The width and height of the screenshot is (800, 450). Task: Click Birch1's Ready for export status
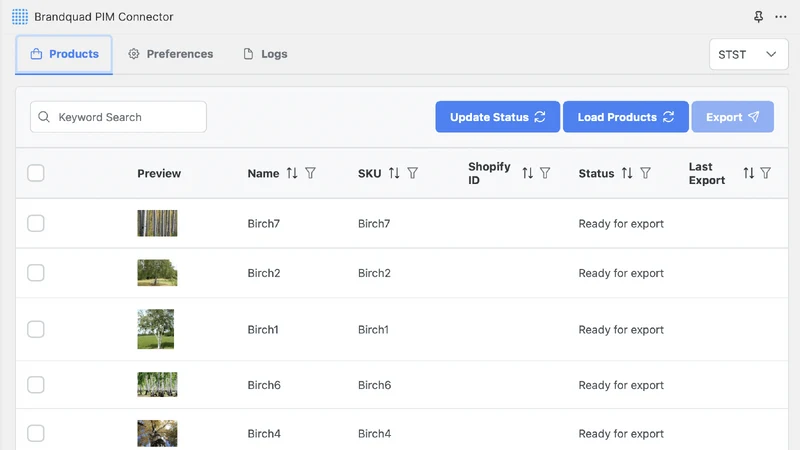point(621,330)
